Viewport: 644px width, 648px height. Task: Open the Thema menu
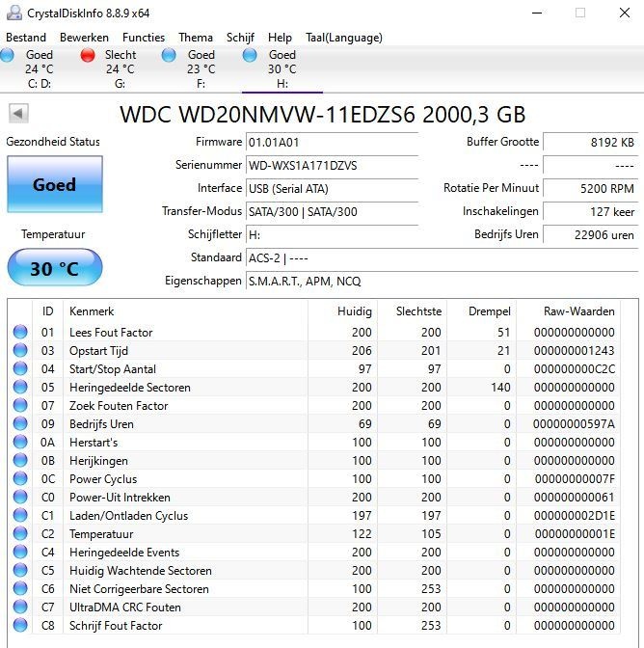[x=196, y=38]
